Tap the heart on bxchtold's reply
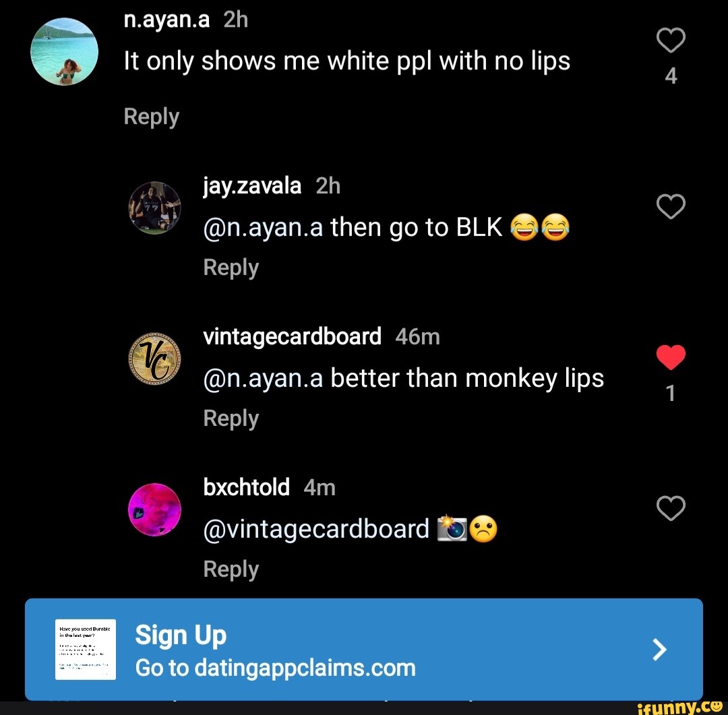Screen dimensions: 728x715 671,508
